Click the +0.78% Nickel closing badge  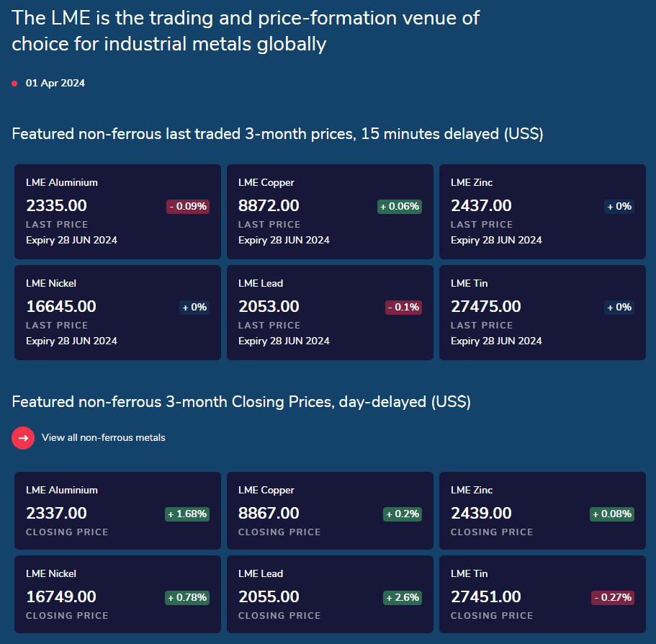coord(187,598)
